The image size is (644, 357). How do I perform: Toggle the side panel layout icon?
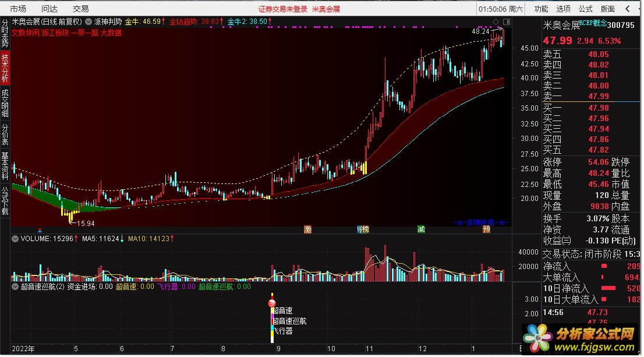(507, 22)
